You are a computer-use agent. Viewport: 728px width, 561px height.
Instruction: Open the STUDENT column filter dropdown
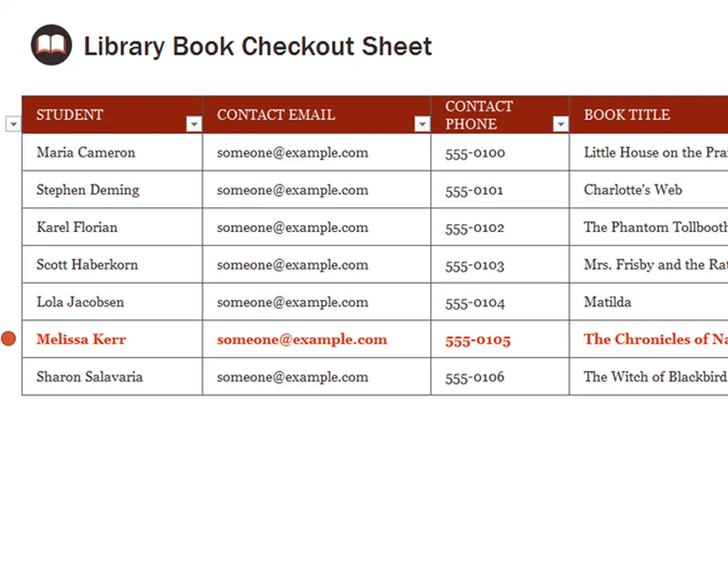click(194, 123)
